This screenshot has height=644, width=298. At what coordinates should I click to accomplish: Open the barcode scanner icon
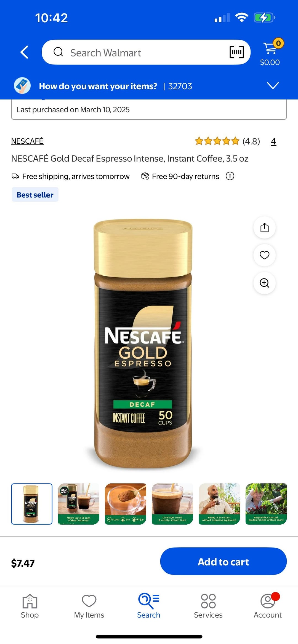pyautogui.click(x=237, y=52)
